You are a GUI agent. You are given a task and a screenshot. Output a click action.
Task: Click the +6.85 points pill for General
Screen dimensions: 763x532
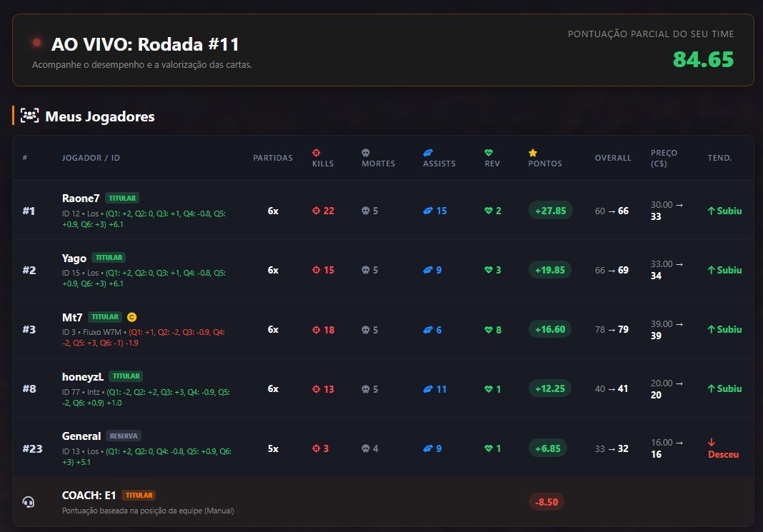click(547, 448)
